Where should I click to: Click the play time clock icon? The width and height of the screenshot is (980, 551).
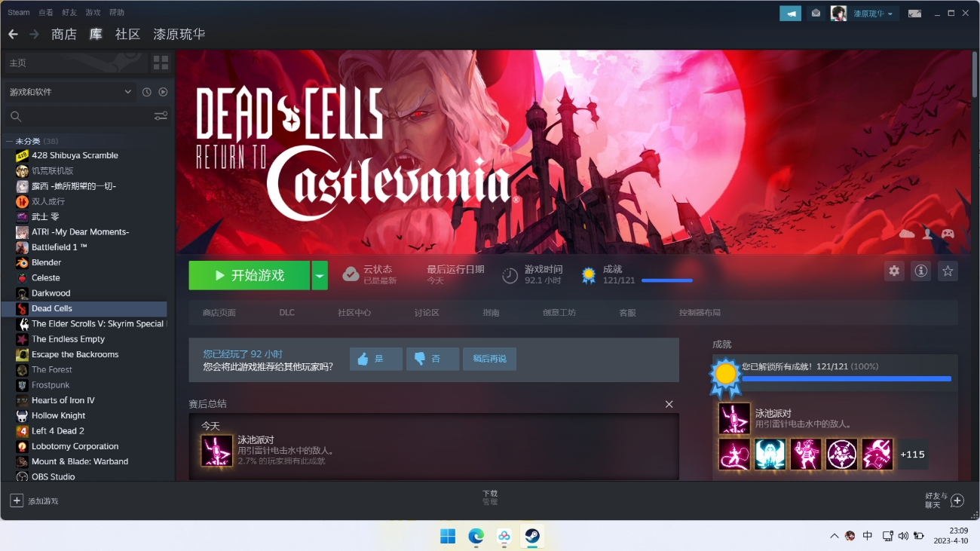(x=510, y=276)
